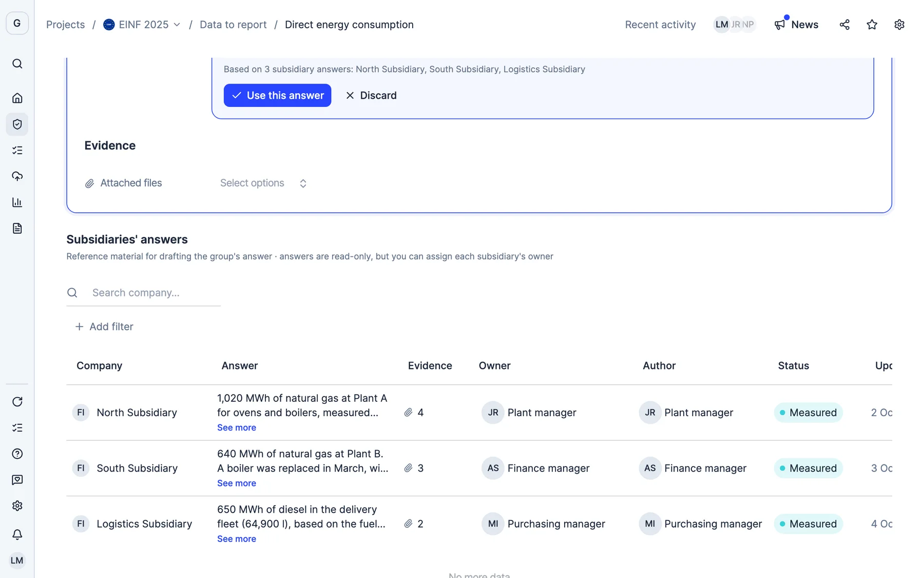924x578 pixels.
Task: Open the cloud upload sidebar icon
Action: click(17, 176)
